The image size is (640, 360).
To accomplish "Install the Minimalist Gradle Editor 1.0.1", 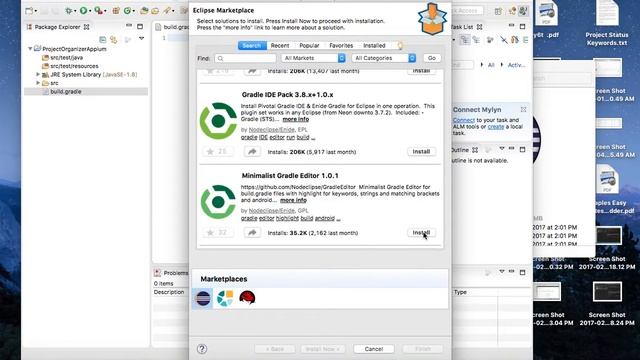I will pos(421,233).
